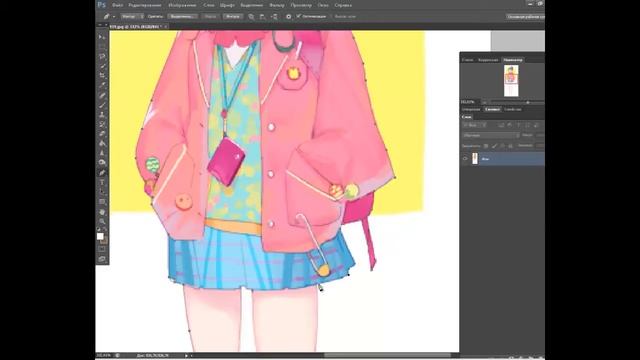
Task: Click the Фигура button in options bar
Action: (x=233, y=16)
